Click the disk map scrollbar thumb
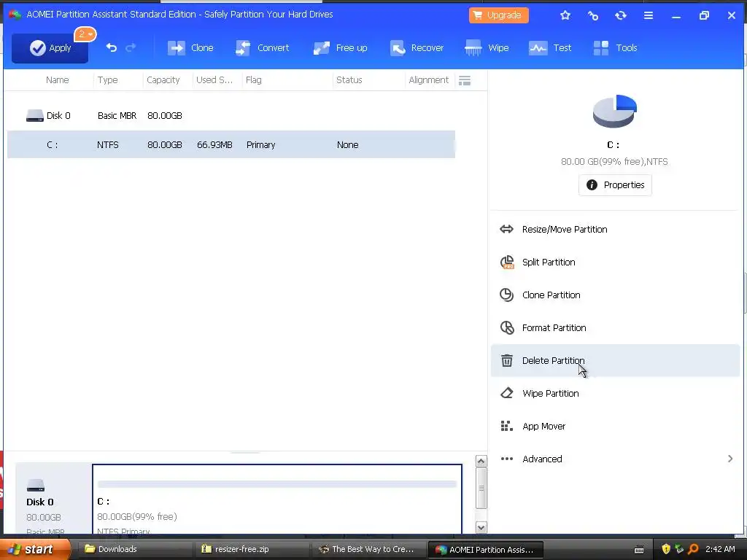Screen dimensions: 747x560 point(481,488)
